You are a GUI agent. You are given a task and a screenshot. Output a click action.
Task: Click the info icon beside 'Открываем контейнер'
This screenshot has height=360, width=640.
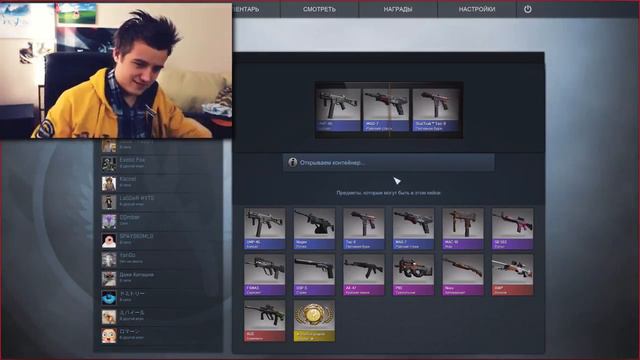pyautogui.click(x=292, y=162)
